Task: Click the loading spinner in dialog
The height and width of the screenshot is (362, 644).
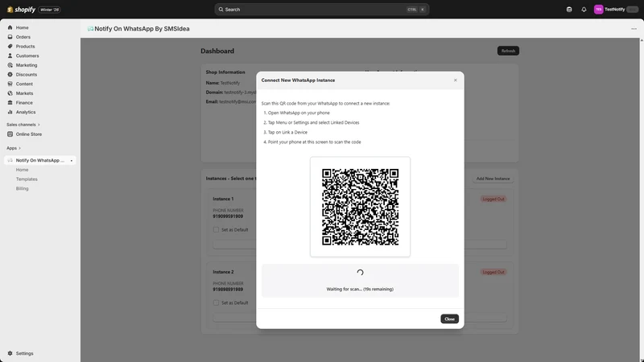Action: (x=360, y=273)
